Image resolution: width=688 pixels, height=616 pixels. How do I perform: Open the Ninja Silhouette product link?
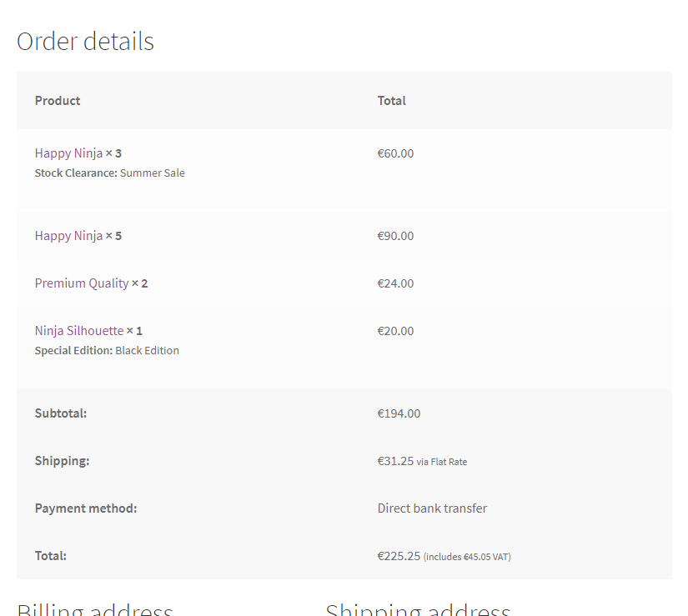[x=79, y=331]
